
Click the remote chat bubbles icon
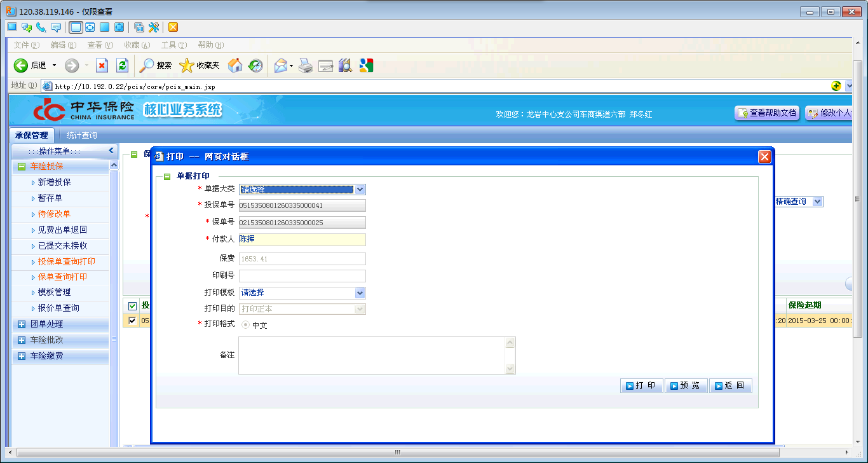click(27, 27)
